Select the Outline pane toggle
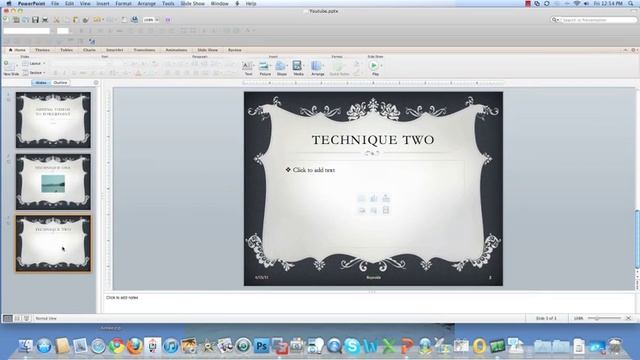 click(x=60, y=82)
